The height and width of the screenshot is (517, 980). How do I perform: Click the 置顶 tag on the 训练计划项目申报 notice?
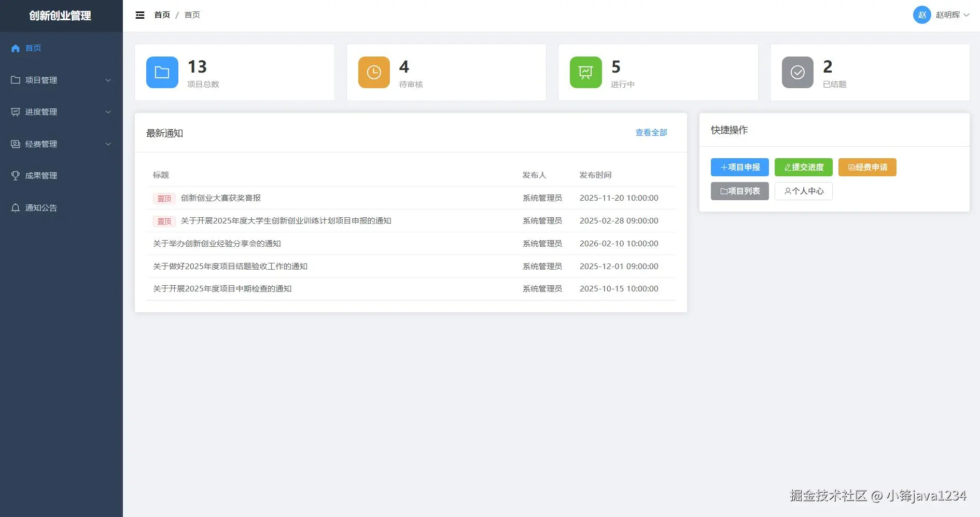pos(164,221)
